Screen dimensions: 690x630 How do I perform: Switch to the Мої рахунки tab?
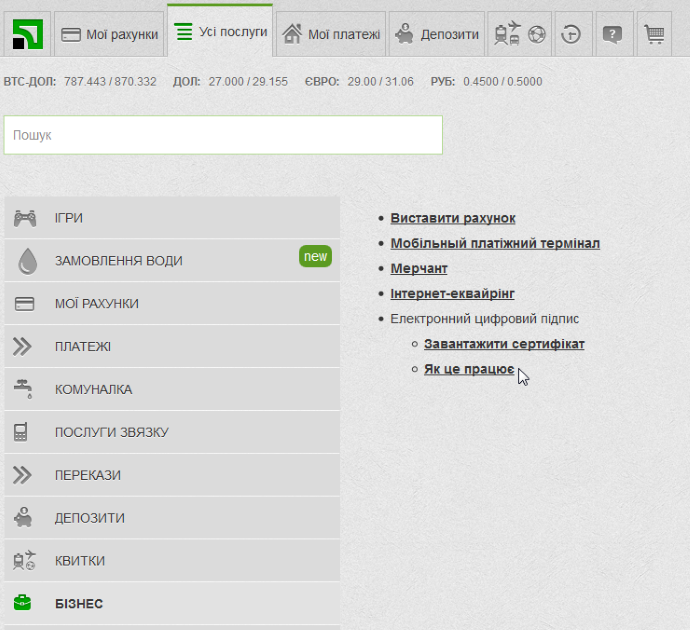(110, 35)
